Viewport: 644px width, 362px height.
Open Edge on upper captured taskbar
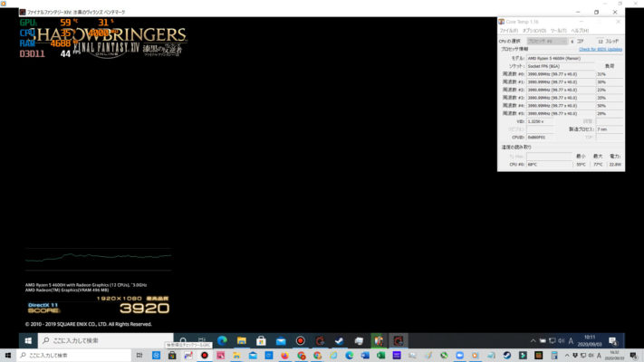[222, 340]
